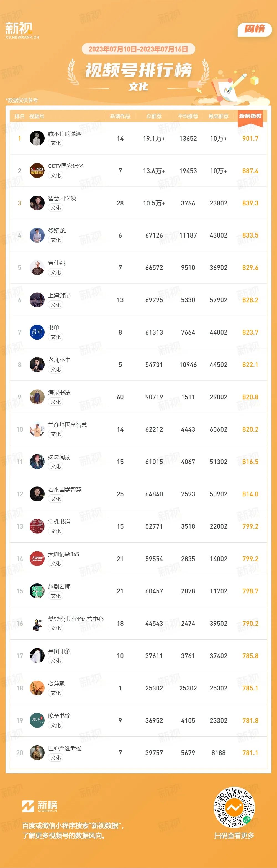Click the 总推荐 column header

point(154,116)
